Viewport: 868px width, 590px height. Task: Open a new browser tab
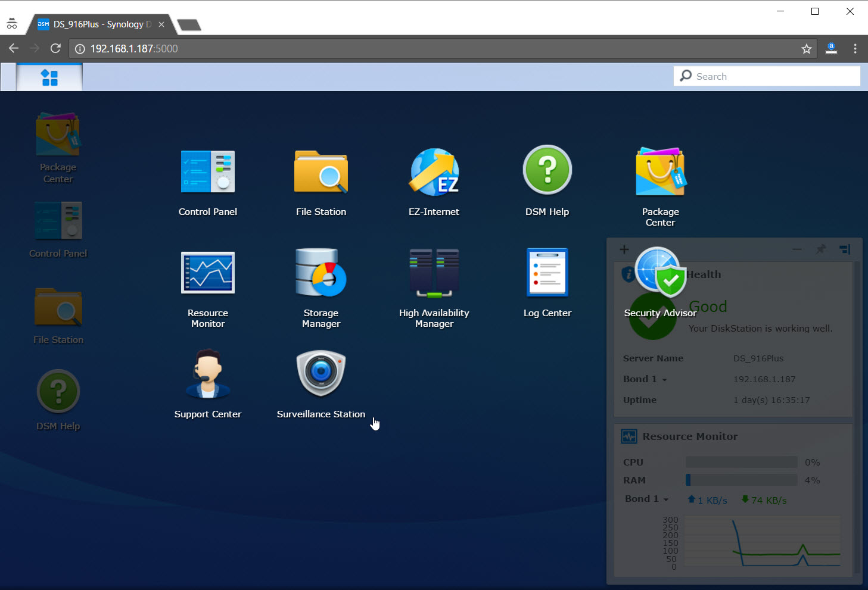click(x=189, y=25)
